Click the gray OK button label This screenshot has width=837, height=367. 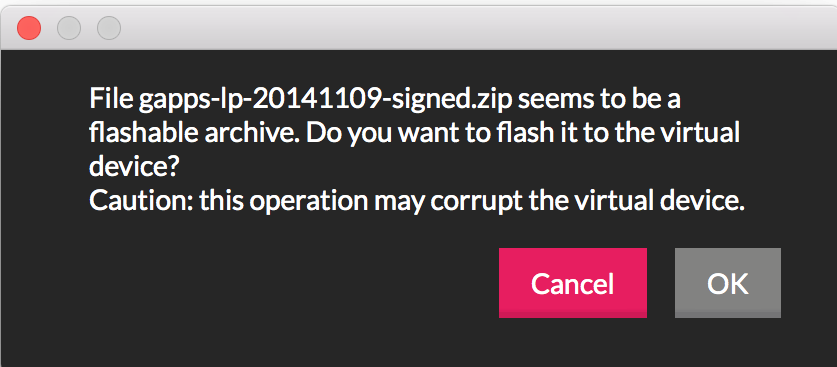tap(728, 283)
